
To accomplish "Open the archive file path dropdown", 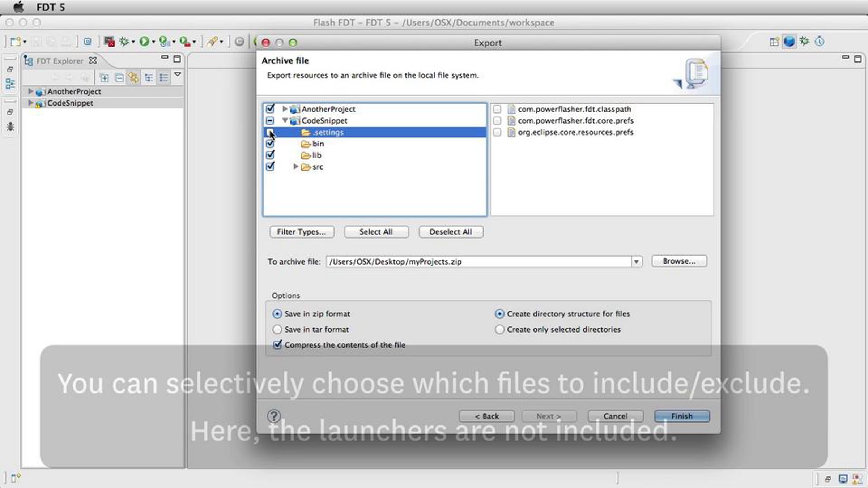I will coord(636,261).
